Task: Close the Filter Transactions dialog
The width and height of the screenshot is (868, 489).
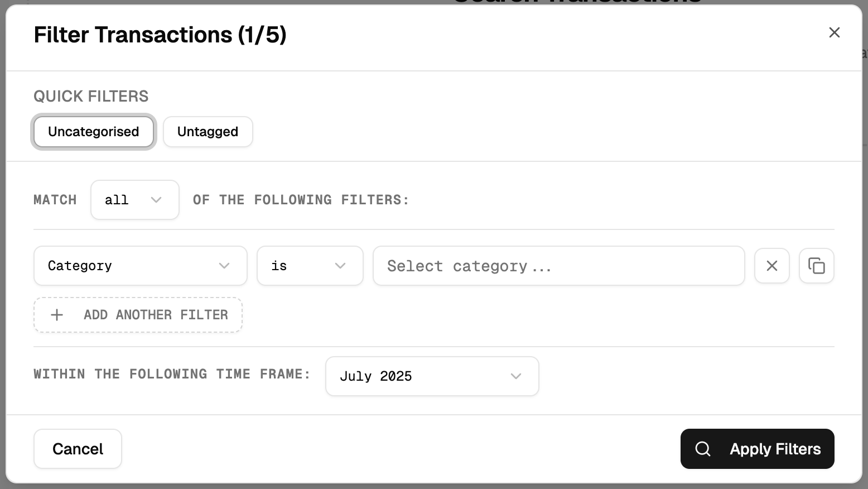Action: 834,32
